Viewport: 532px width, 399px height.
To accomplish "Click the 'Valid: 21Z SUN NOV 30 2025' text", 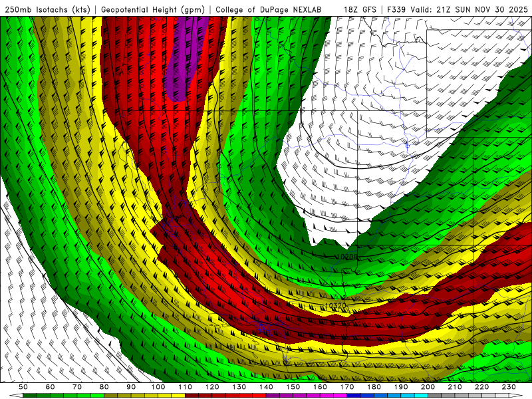I will [469, 10].
